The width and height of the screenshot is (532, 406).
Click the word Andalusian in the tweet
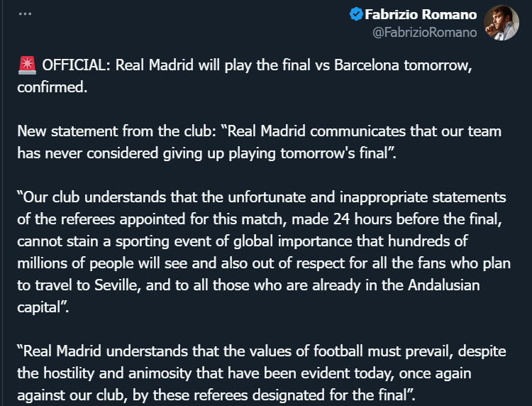click(x=443, y=285)
